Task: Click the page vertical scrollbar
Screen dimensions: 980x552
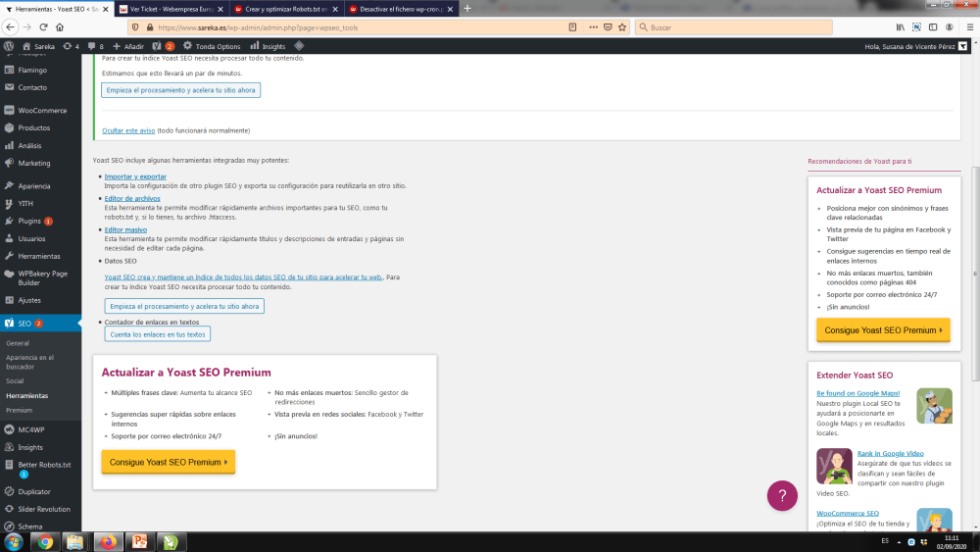Action: pyautogui.click(x=975, y=274)
